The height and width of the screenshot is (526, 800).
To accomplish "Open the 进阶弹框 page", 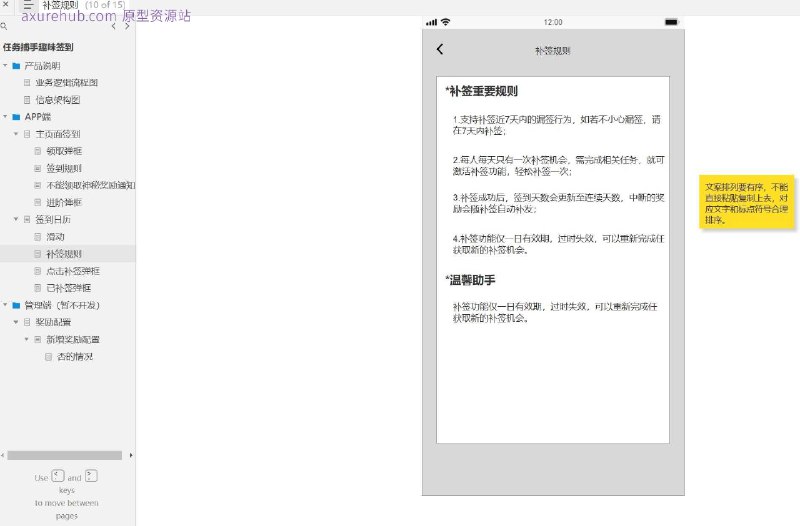I will [64, 203].
